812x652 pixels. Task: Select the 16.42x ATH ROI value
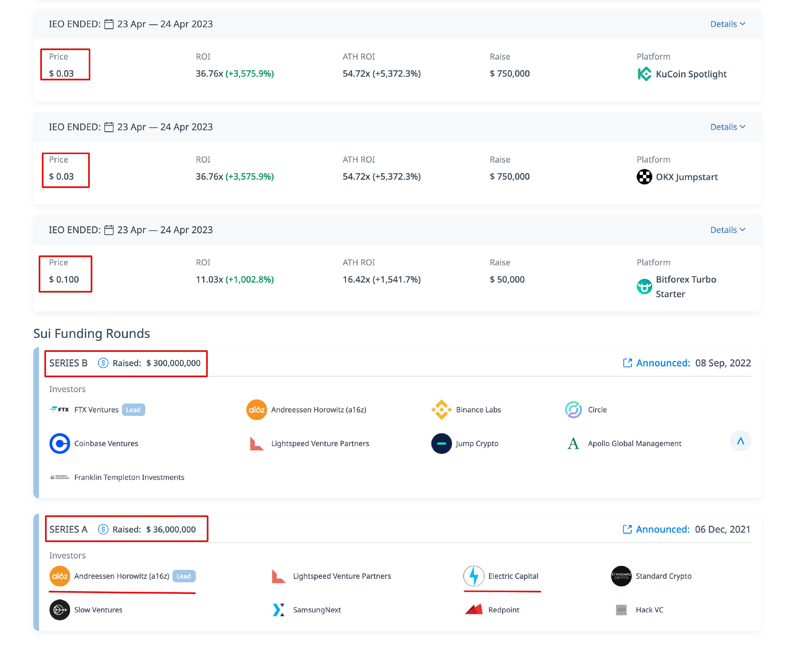click(x=356, y=279)
